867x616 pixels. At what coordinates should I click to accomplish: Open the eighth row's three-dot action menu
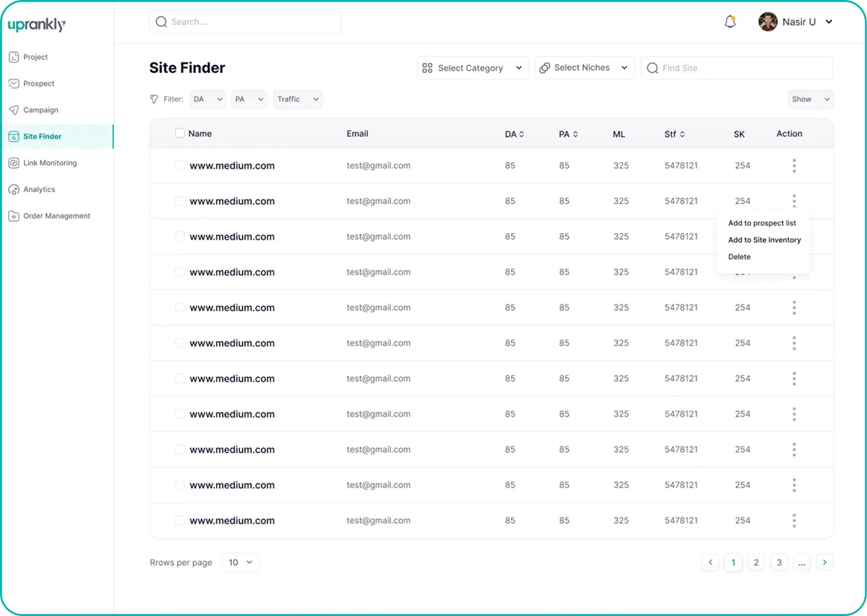coord(794,414)
